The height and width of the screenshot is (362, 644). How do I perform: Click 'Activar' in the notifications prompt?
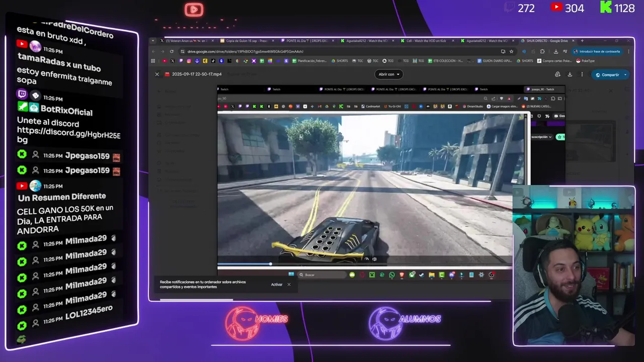point(277,285)
